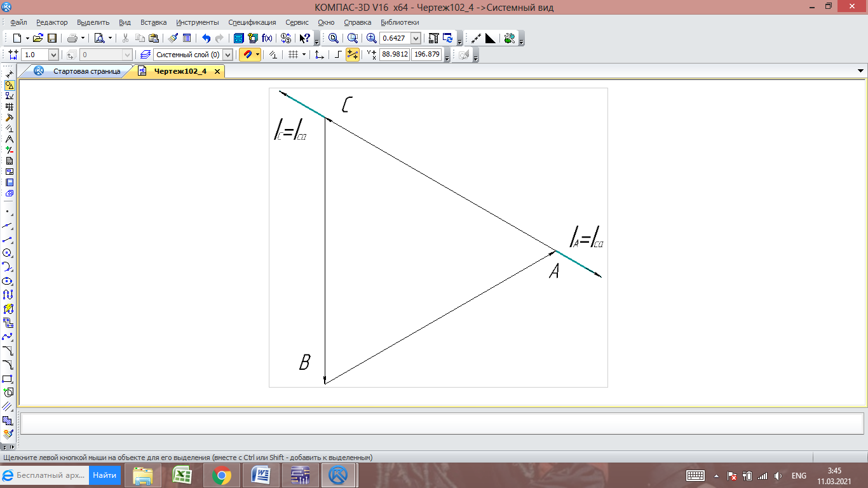This screenshot has height=488, width=868.
Task: Open the variables f(x) panel
Action: point(268,38)
